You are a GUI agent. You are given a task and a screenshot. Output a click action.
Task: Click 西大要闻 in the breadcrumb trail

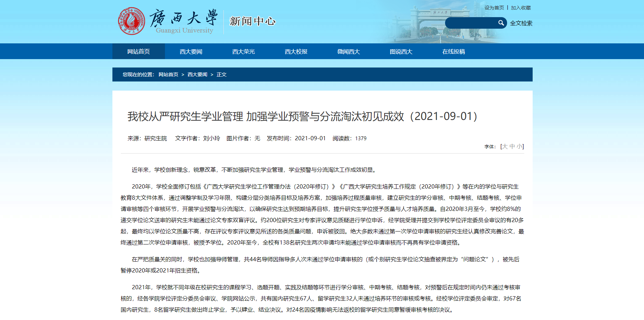point(197,74)
